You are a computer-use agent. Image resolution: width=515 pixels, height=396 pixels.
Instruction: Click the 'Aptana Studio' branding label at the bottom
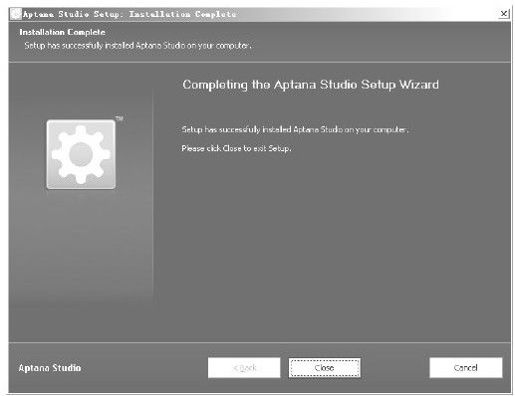50,368
